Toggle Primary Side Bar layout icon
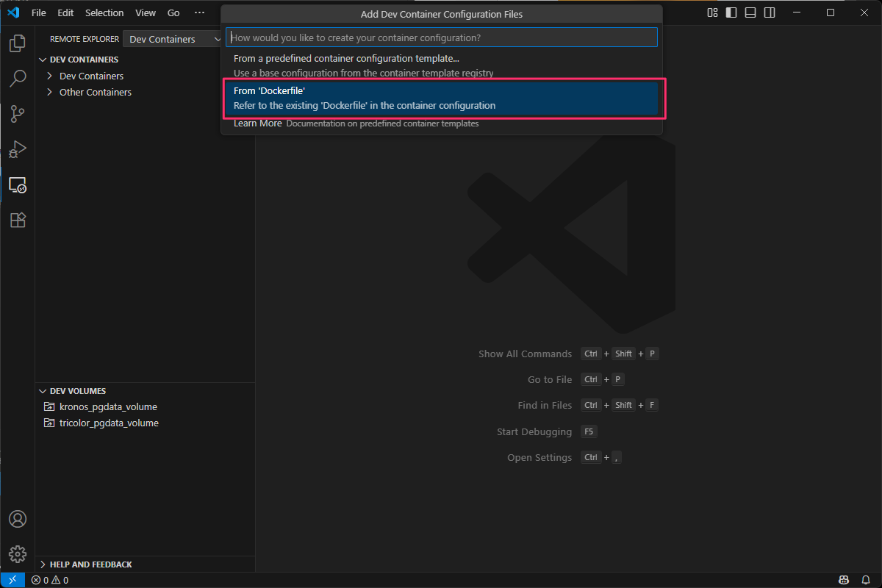Screen dimensions: 882x588 tap(731, 12)
